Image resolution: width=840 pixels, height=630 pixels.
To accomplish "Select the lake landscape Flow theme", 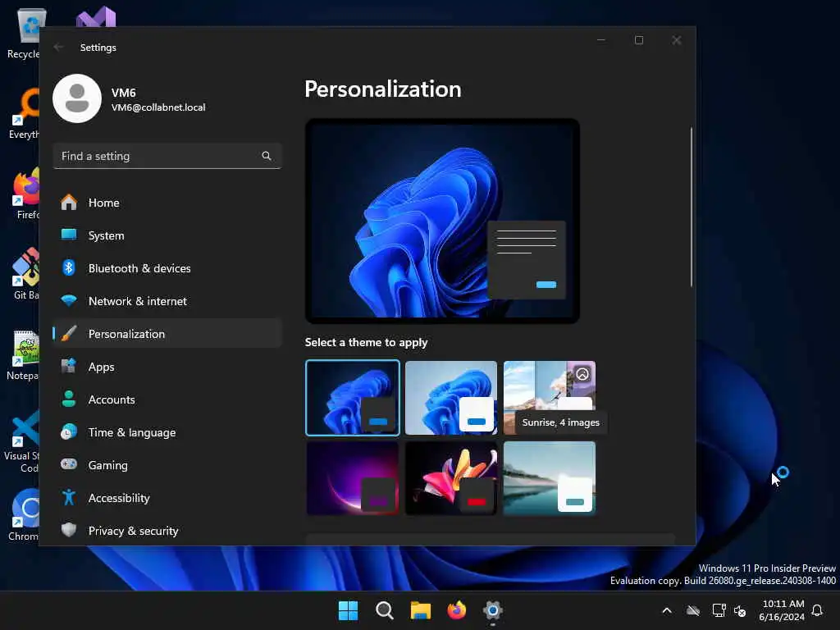I will tap(549, 478).
